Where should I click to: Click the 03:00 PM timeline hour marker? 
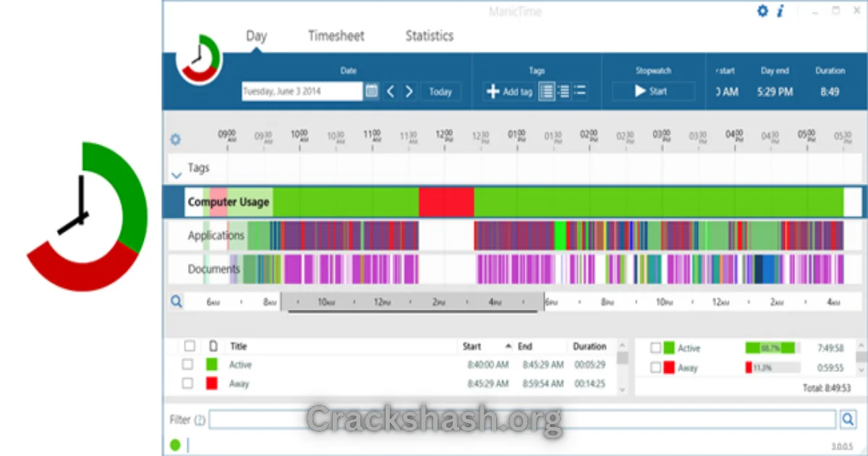click(661, 135)
